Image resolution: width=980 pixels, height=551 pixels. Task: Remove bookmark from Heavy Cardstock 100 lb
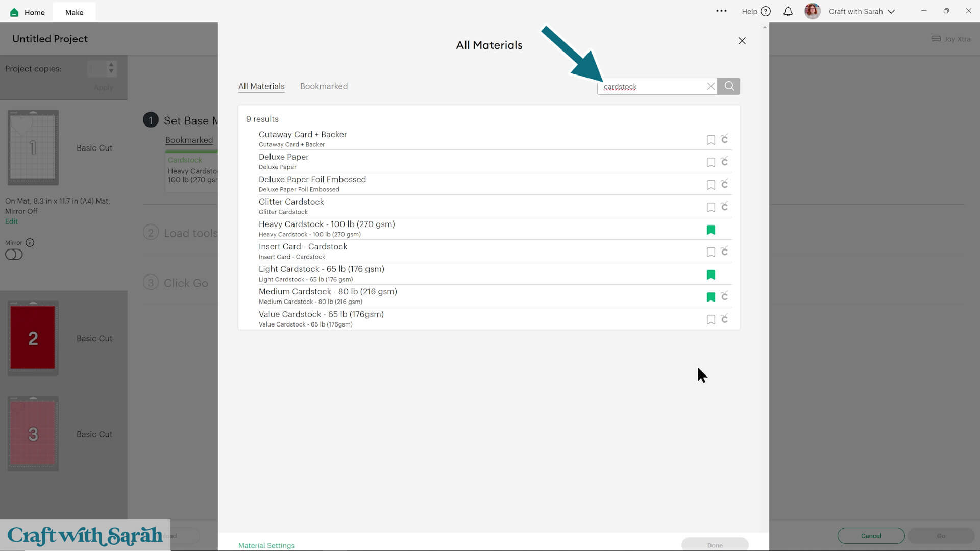710,230
